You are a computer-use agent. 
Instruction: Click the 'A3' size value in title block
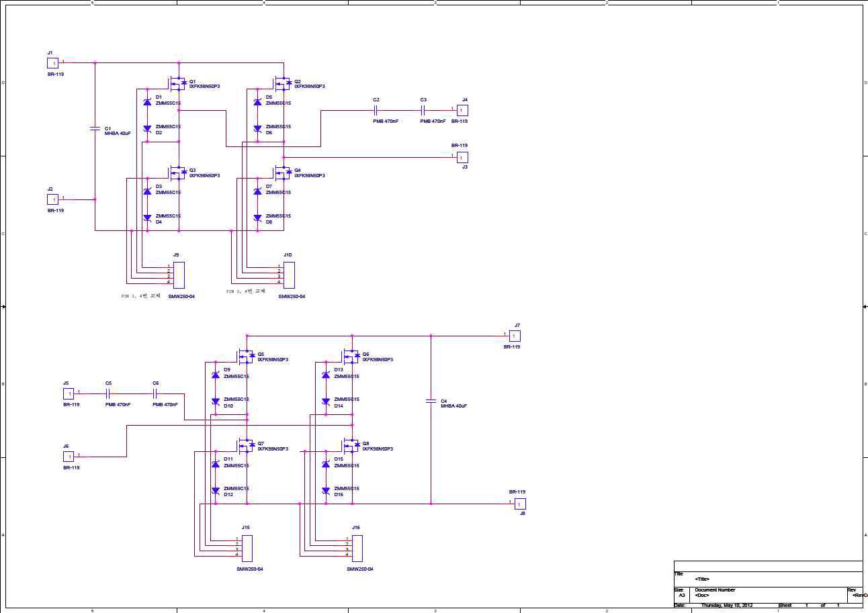[682, 596]
